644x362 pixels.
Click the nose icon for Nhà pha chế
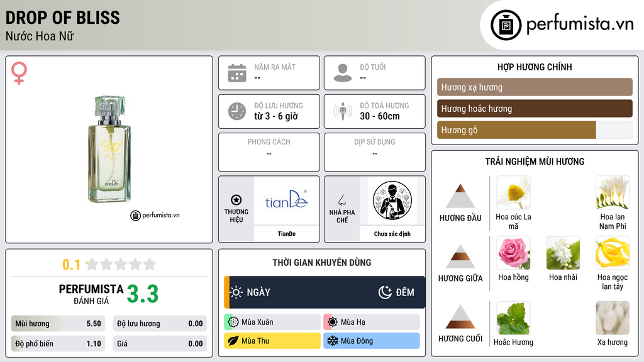coord(341,200)
